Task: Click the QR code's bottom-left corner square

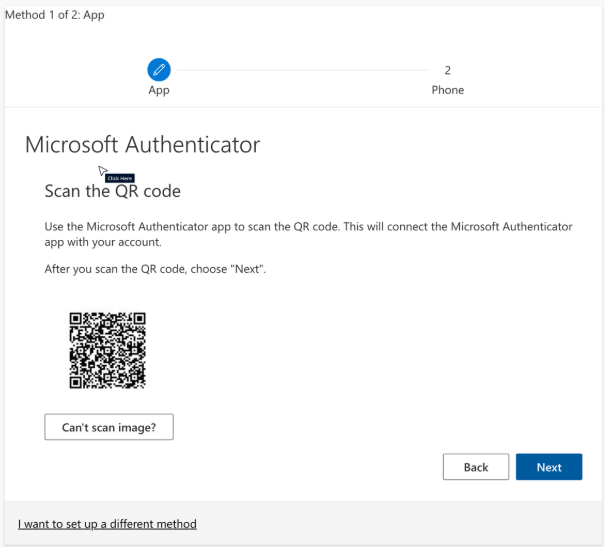Action: (76, 381)
